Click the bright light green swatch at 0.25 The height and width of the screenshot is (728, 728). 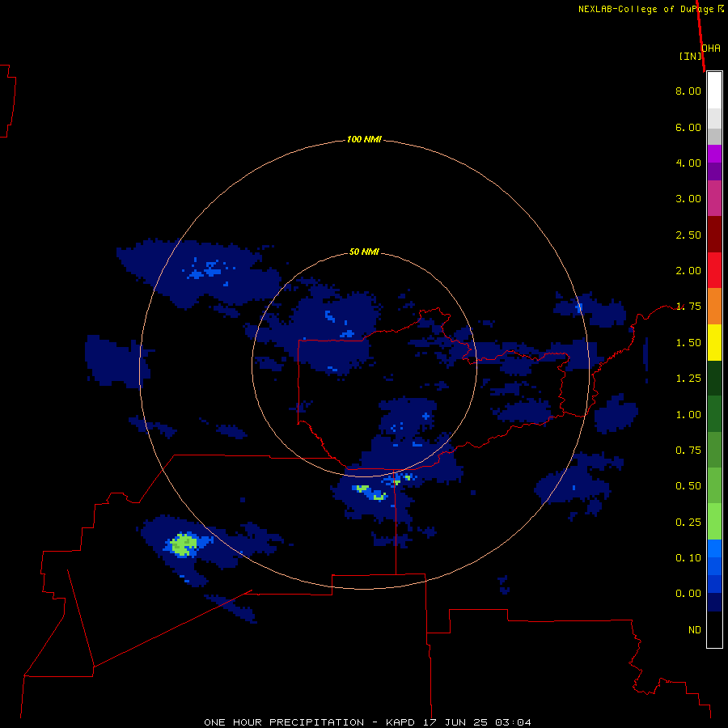tap(714, 522)
